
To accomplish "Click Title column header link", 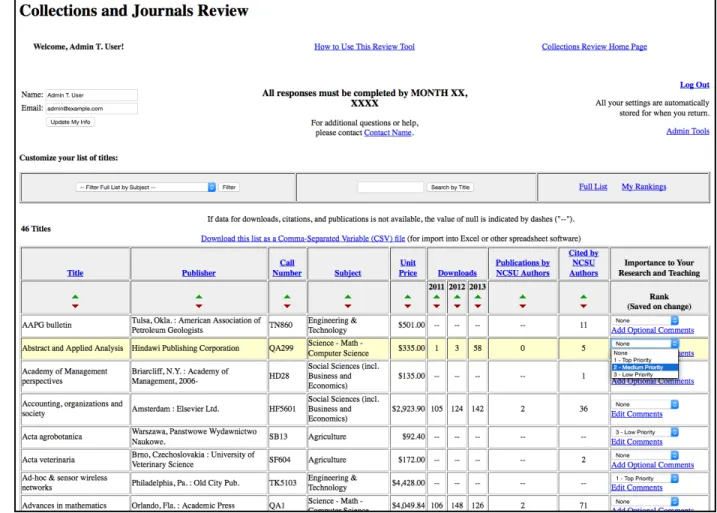I will click(75, 273).
